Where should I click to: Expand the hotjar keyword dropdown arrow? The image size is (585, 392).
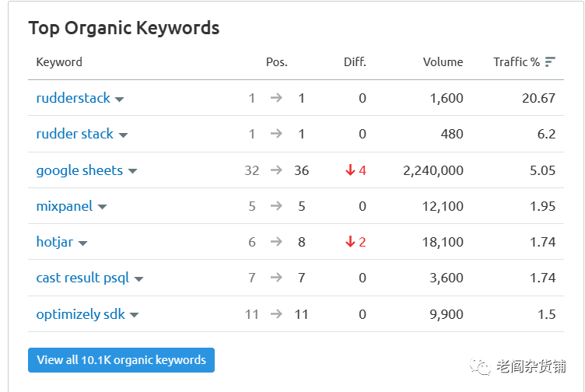tap(82, 243)
